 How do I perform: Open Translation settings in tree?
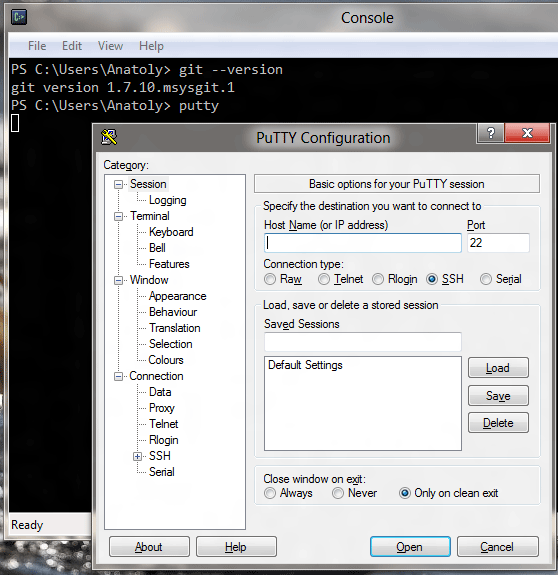[x=175, y=328]
